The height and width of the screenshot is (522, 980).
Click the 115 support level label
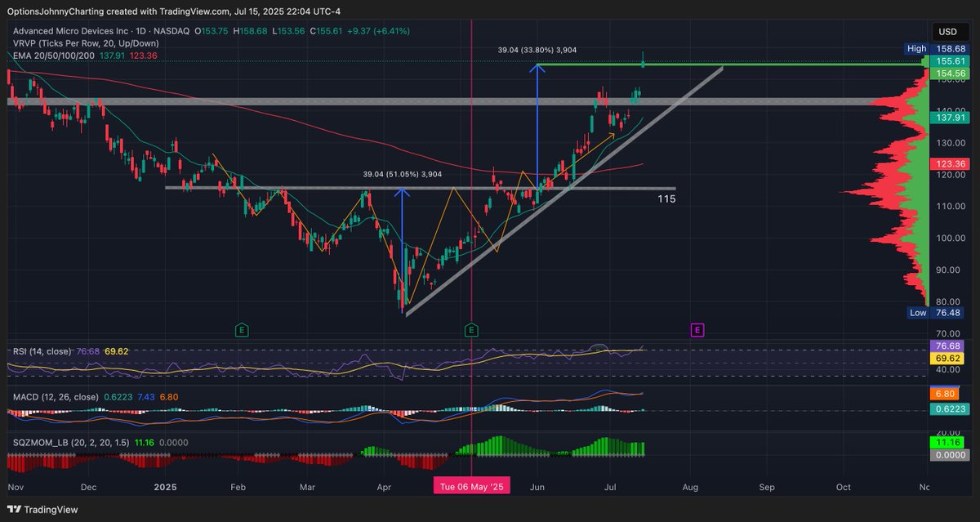click(666, 199)
